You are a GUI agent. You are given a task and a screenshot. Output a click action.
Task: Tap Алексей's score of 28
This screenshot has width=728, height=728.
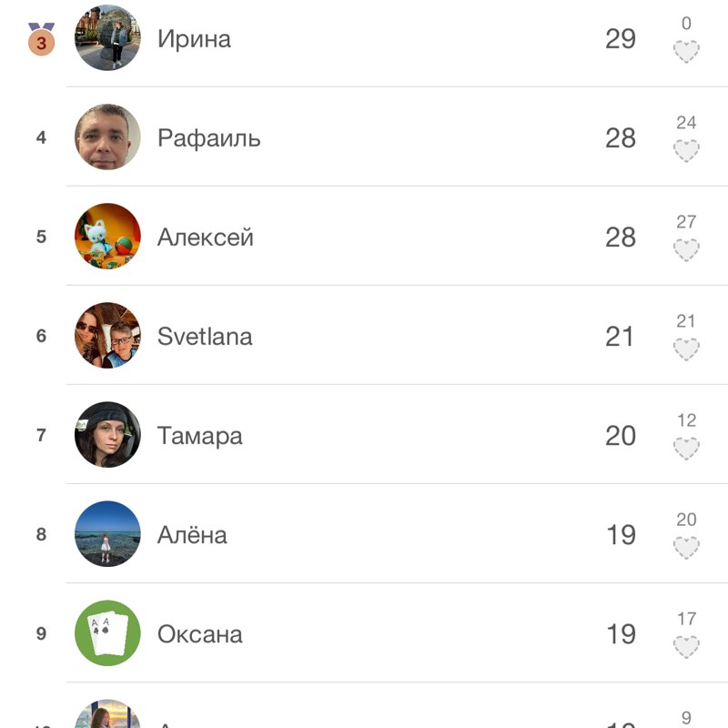pyautogui.click(x=621, y=238)
